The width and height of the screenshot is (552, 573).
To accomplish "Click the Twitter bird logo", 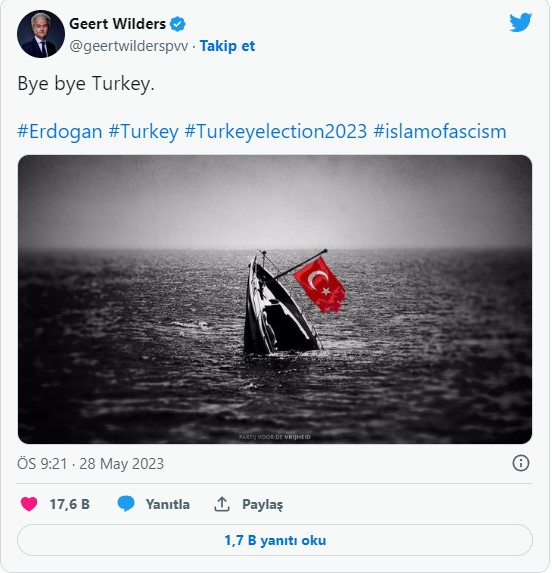I will [x=521, y=23].
